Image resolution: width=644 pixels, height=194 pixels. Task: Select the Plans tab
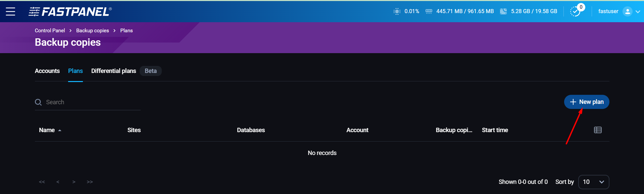click(75, 71)
